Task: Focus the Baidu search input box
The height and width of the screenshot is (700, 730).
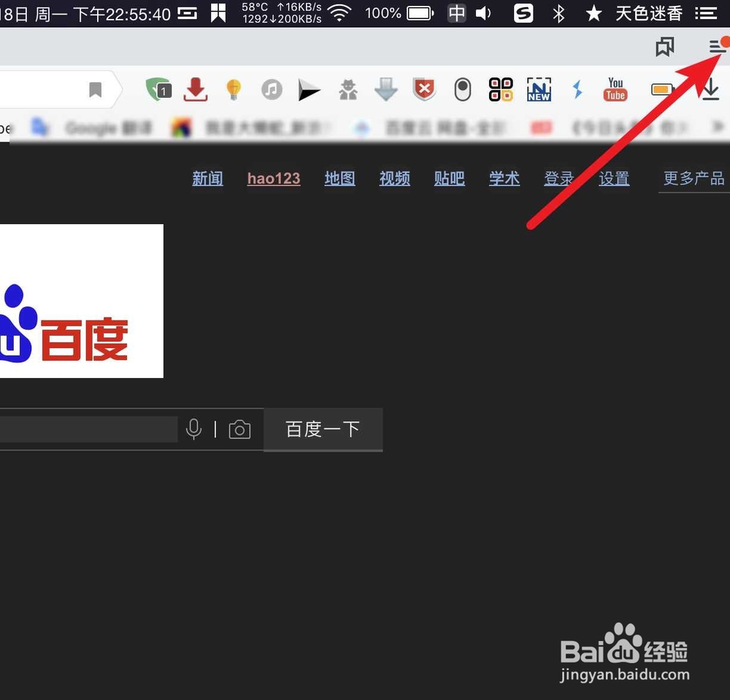Action: point(88,429)
